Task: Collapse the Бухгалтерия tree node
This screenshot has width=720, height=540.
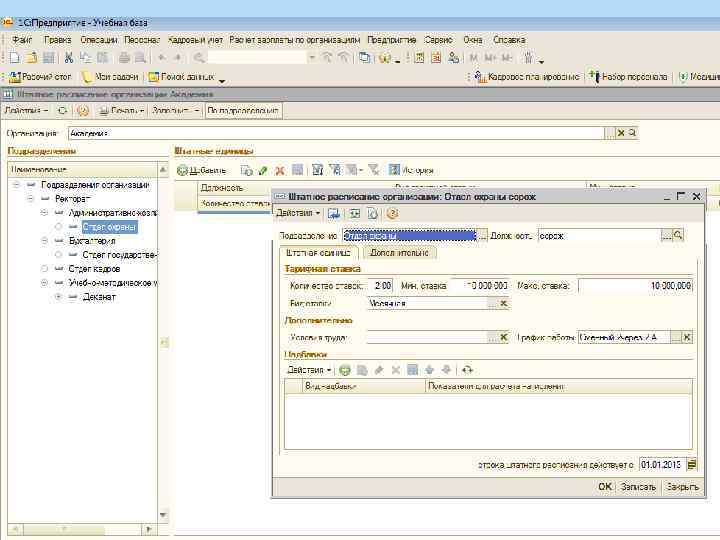Action: click(45, 241)
